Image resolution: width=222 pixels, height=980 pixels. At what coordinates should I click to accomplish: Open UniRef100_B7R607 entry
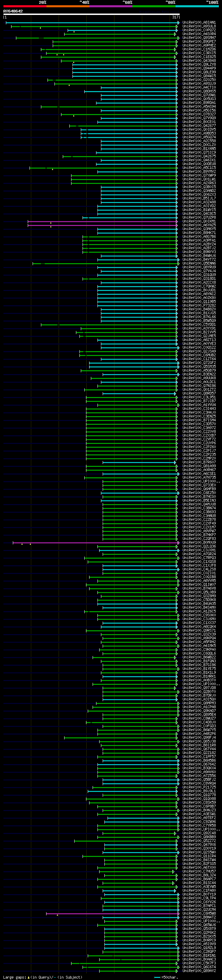point(199,462)
